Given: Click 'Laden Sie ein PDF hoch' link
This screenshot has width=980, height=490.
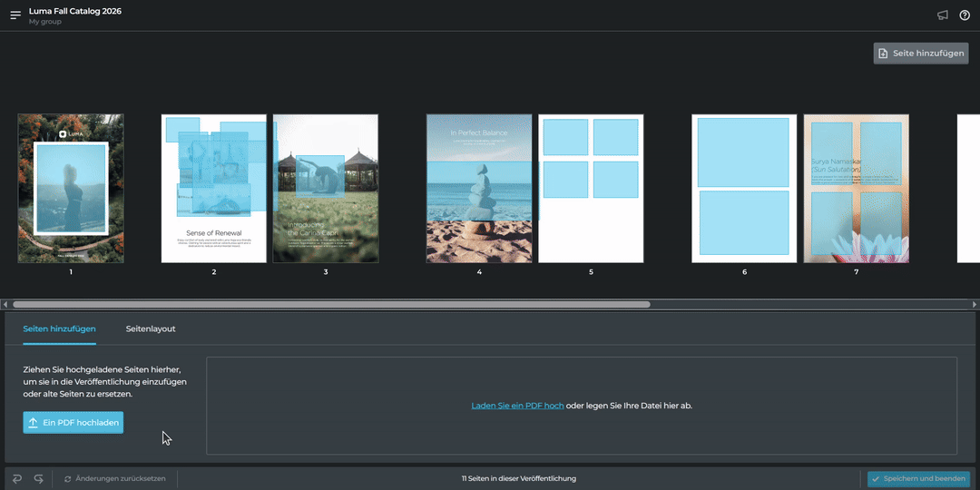Looking at the screenshot, I should [x=517, y=406].
